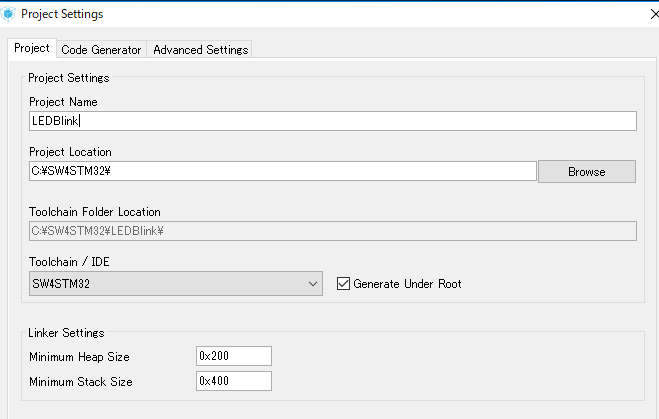Open the Toolchain / IDE dropdown showing SW4STM32

click(176, 284)
